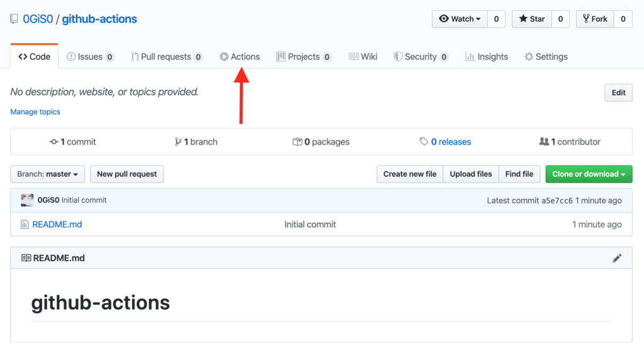View the 1 commit history

coord(73,142)
